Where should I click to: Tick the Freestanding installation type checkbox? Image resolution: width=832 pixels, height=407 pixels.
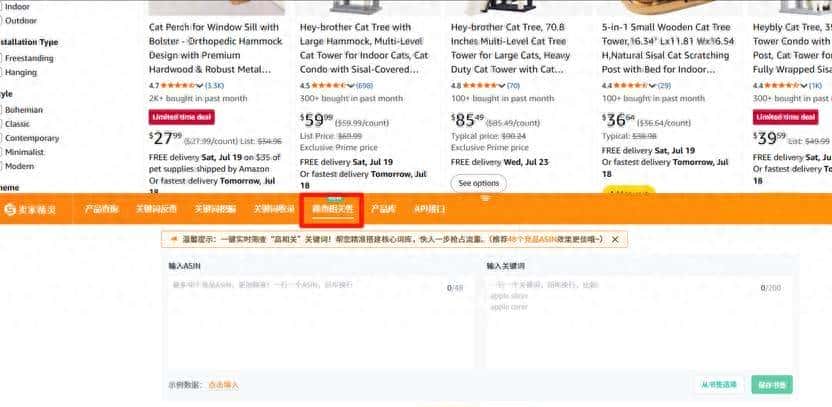pyautogui.click(x=3, y=58)
